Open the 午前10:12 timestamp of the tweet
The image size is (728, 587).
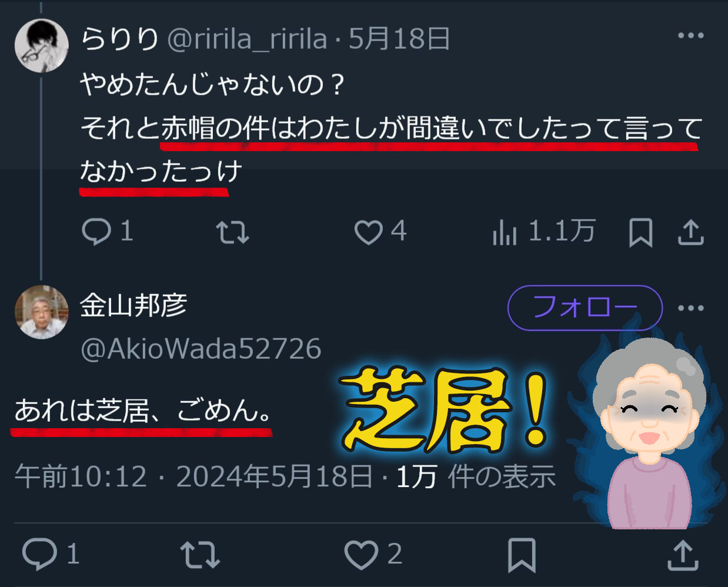[81, 476]
